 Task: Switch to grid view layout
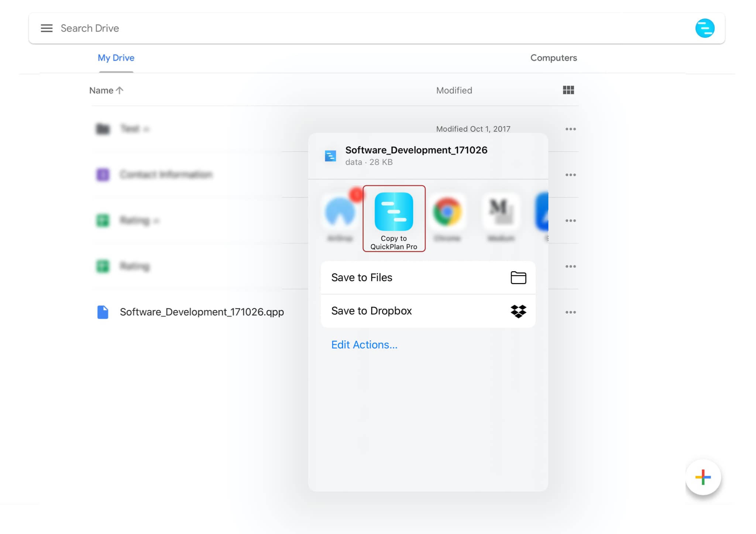click(568, 90)
